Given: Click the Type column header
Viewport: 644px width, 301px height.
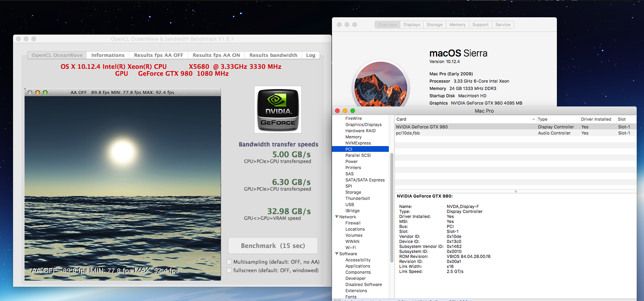Looking at the screenshot, I should coord(558,119).
